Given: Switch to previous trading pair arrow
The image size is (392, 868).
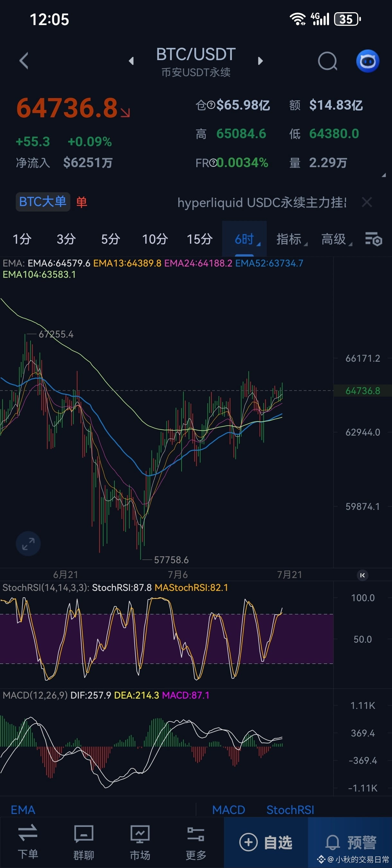Looking at the screenshot, I should tap(131, 61).
